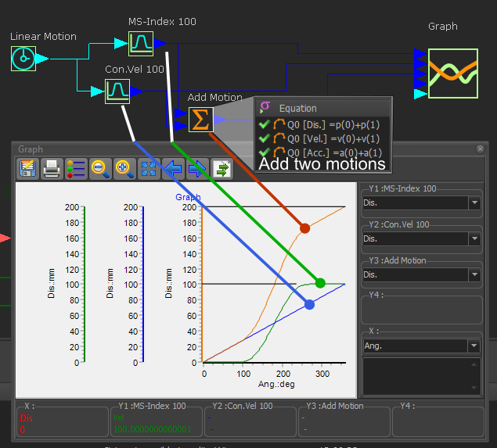Click the export graph icon with green arrow

point(222,168)
